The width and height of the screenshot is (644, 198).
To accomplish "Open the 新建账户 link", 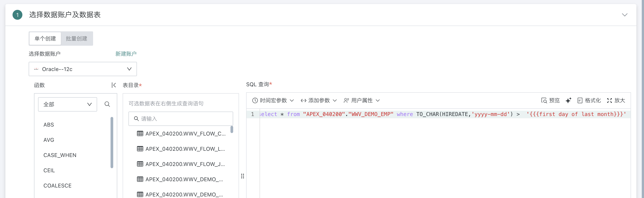I will pyautogui.click(x=126, y=54).
